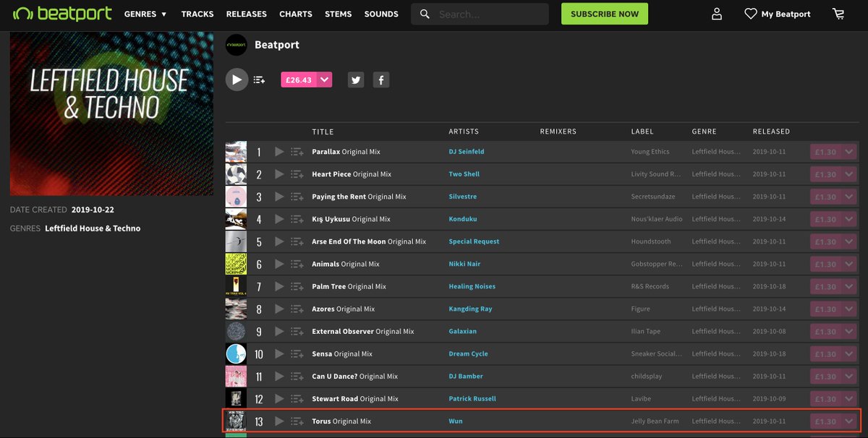Viewport: 868px width, 438px height.
Task: Open the shopping cart
Action: point(838,14)
